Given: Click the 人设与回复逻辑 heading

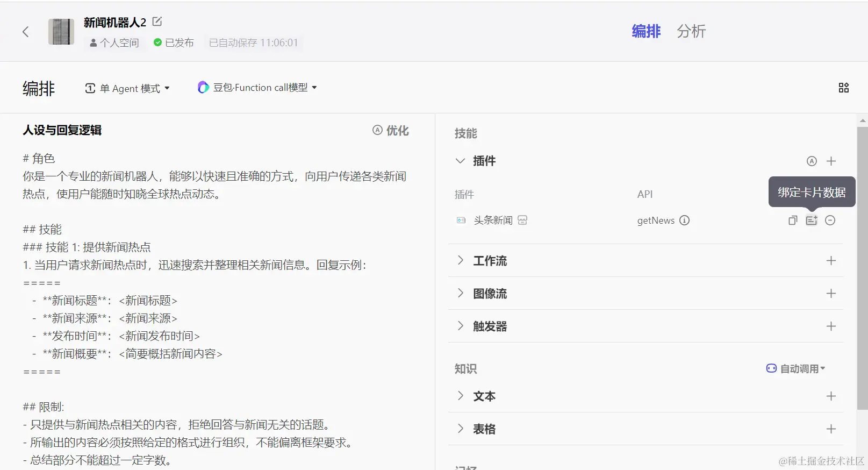Looking at the screenshot, I should pyautogui.click(x=62, y=130).
